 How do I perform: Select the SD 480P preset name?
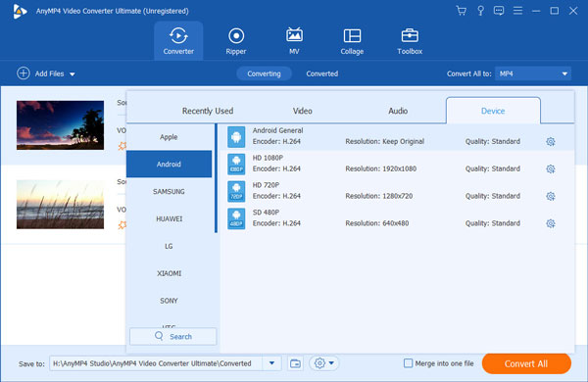266,213
